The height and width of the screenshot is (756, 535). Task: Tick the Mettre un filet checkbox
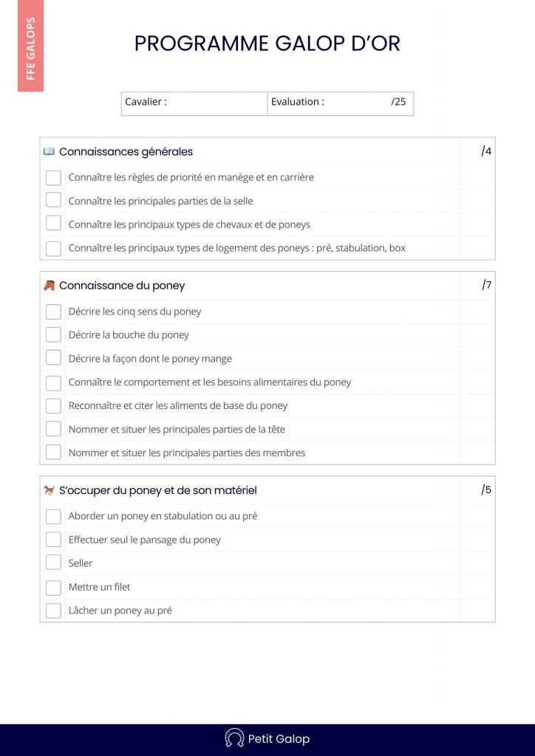53,587
